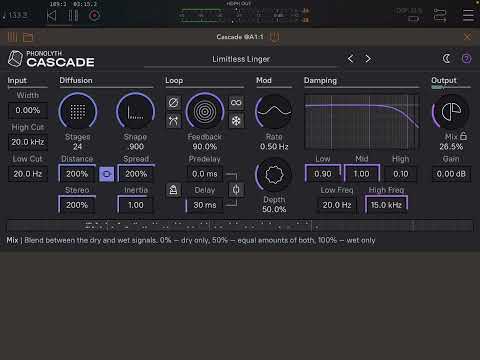Image resolution: width=480 pixels, height=360 pixels.
Task: Click the Stages diffusion knob
Action: (x=78, y=111)
